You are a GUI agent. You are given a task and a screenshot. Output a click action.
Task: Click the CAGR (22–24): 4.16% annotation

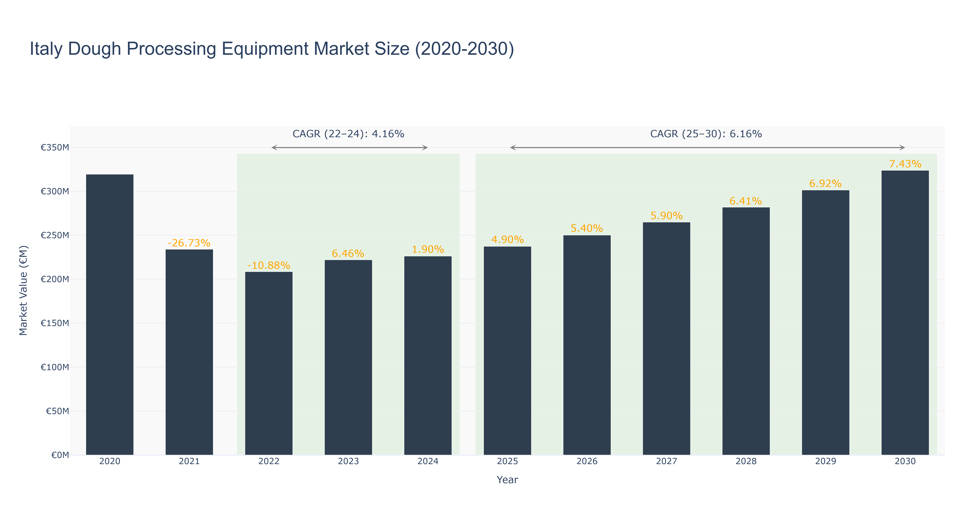coord(348,134)
